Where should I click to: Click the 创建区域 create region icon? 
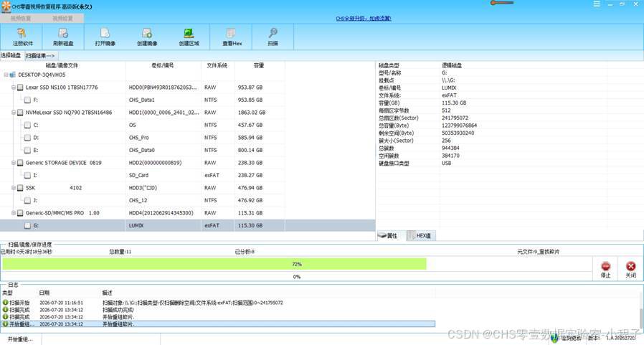click(x=189, y=33)
